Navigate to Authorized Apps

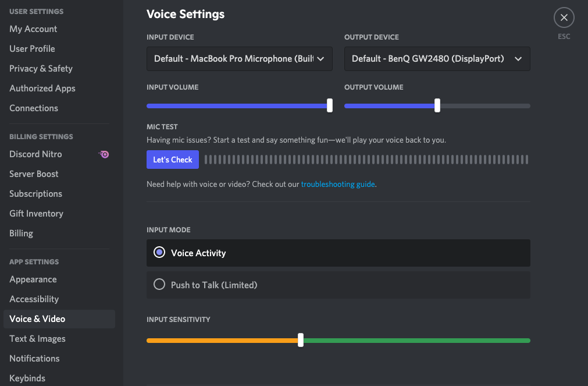[x=42, y=88]
